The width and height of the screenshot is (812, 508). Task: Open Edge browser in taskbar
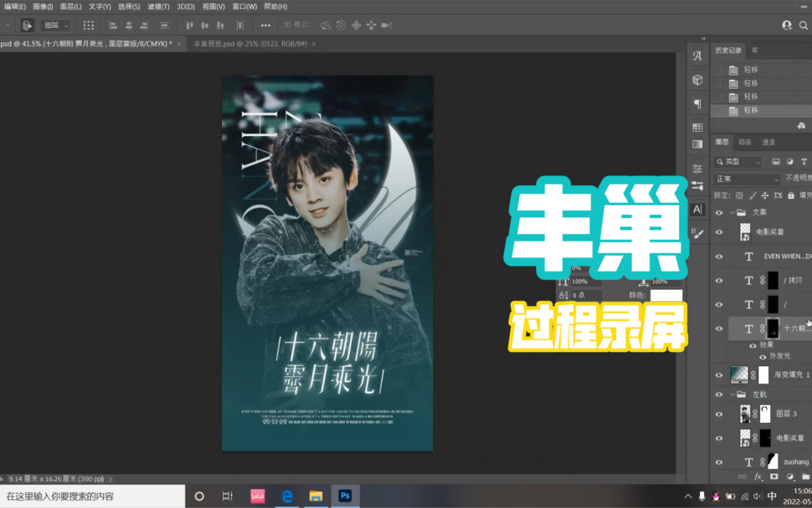pos(286,496)
